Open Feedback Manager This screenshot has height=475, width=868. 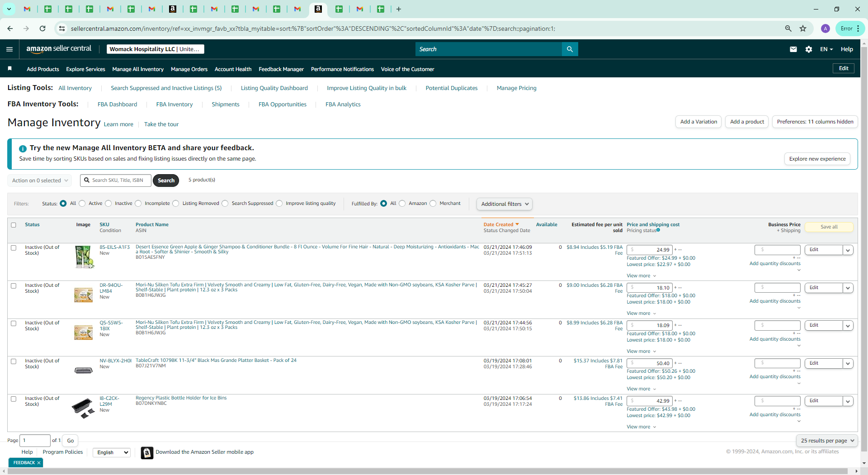point(281,69)
